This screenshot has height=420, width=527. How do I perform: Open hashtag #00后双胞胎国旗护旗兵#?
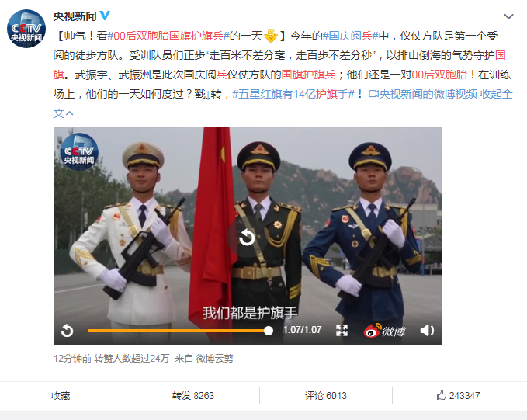point(168,36)
